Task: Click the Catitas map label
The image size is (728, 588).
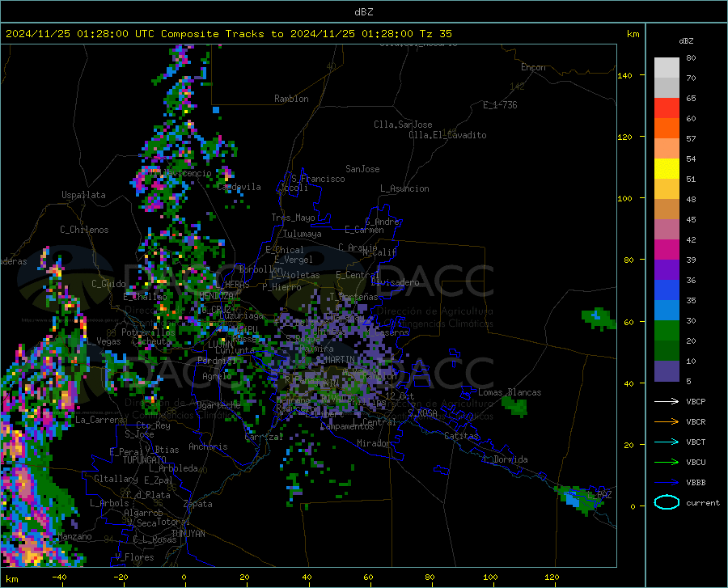Action: 461,436
